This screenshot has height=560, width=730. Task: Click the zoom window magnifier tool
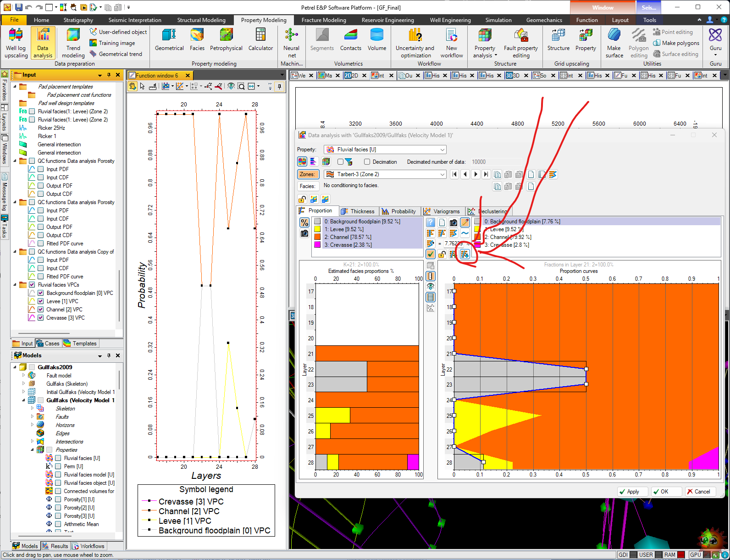point(241,86)
